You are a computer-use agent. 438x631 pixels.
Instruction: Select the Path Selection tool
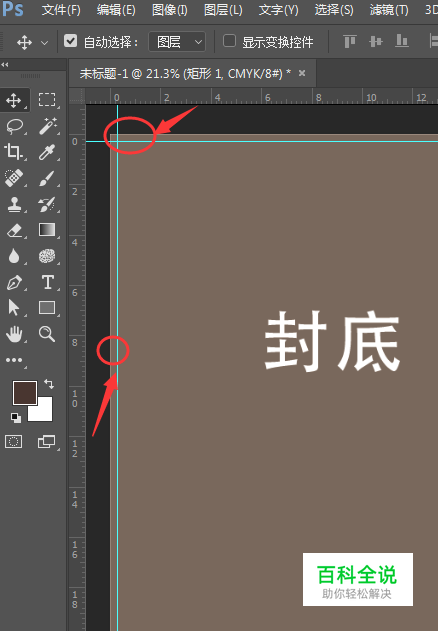pos(14,308)
